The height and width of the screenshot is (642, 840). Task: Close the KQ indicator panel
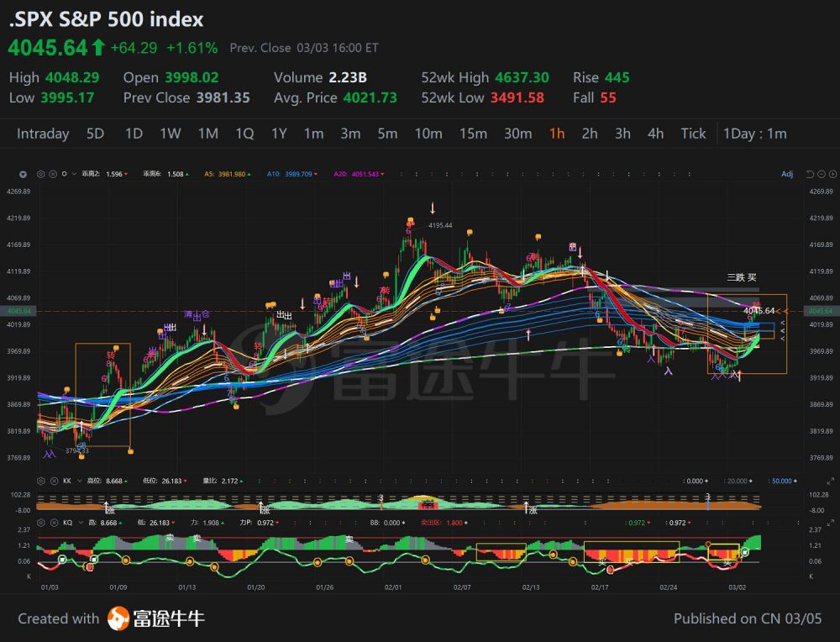pyautogui.click(x=52, y=523)
